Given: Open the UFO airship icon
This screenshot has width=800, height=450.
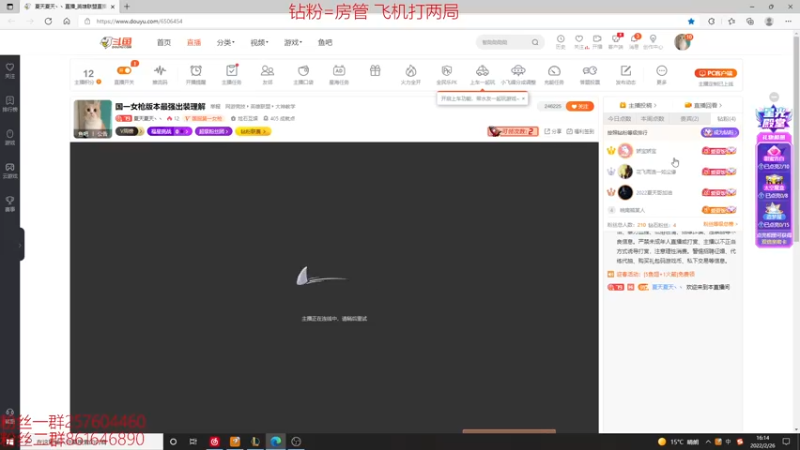Looking at the screenshot, I should click(518, 70).
